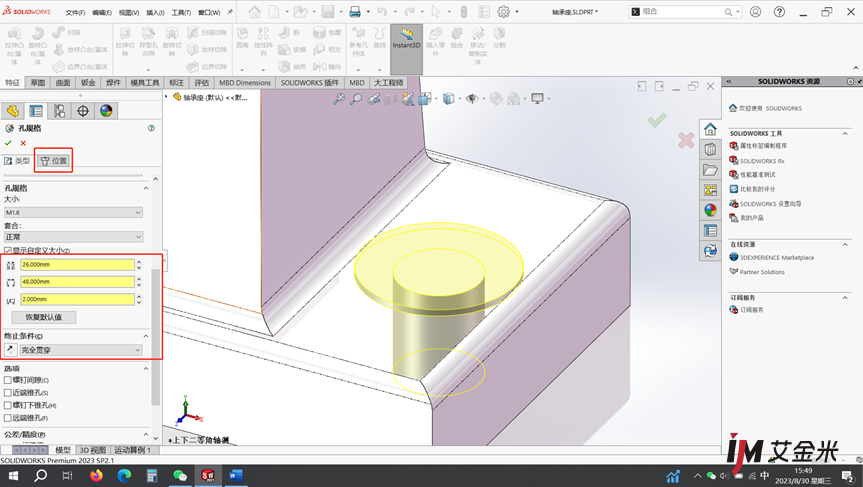Viewport: 863px width, 487px height.
Task: Click the Print icon in the top toolbar
Action: (355, 12)
